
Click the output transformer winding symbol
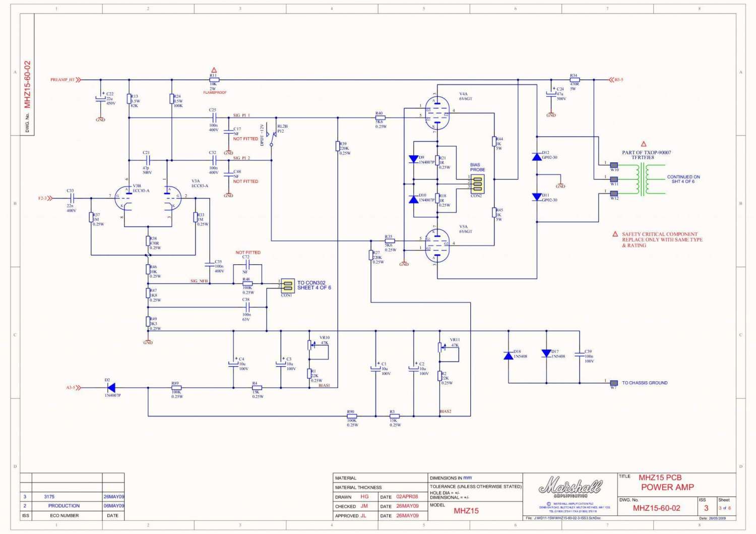click(x=642, y=179)
